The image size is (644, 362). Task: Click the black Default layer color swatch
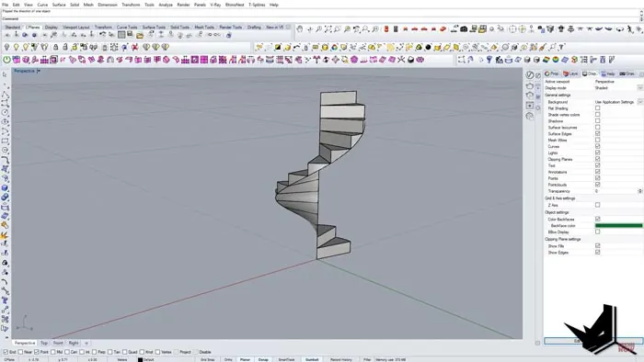[140, 359]
